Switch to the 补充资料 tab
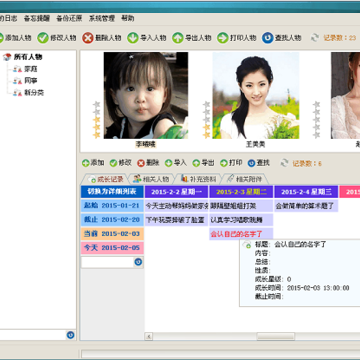 pos(198,179)
